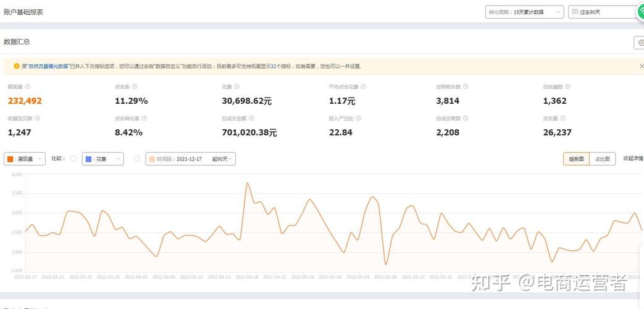The height and width of the screenshot is (309, 644).
Task: Click help icon beside 点击转化率
Action: 144,118
